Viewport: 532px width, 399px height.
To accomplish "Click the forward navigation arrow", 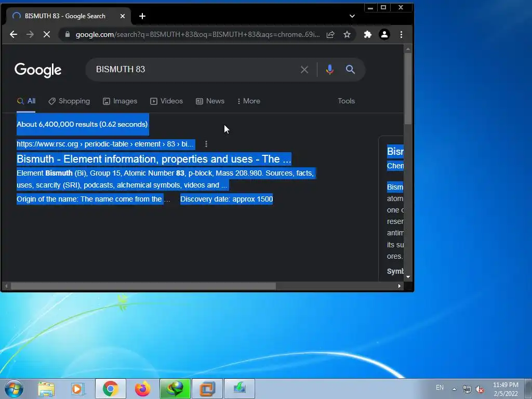I will coord(30,34).
